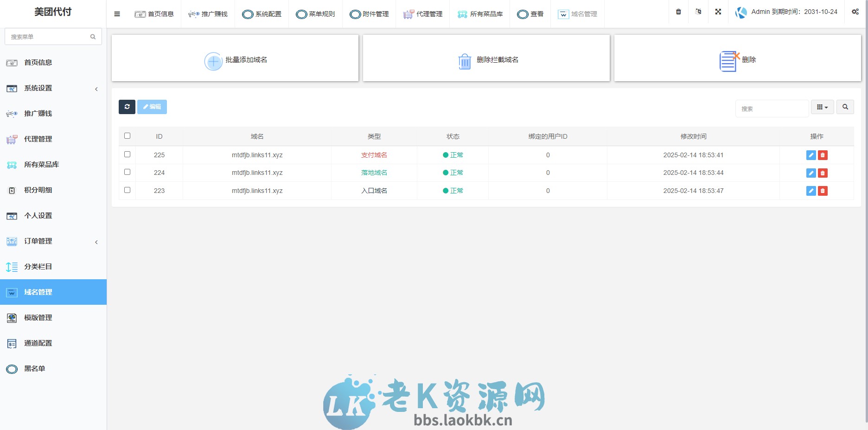
Task: Switch to the 代理管理 tab
Action: coord(422,14)
